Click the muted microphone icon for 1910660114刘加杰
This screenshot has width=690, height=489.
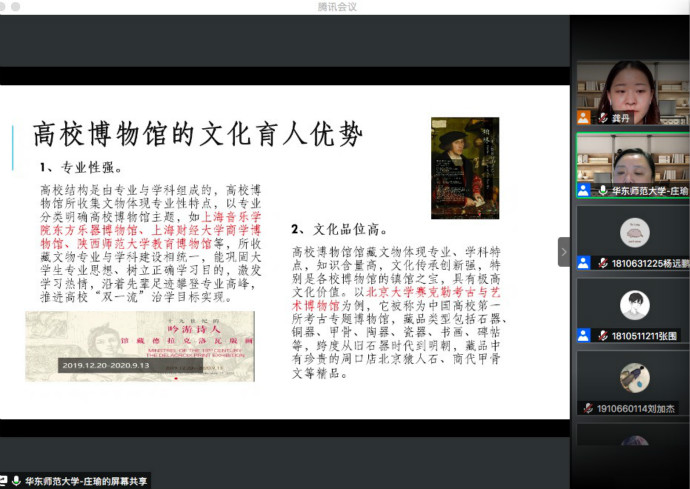click(x=586, y=408)
